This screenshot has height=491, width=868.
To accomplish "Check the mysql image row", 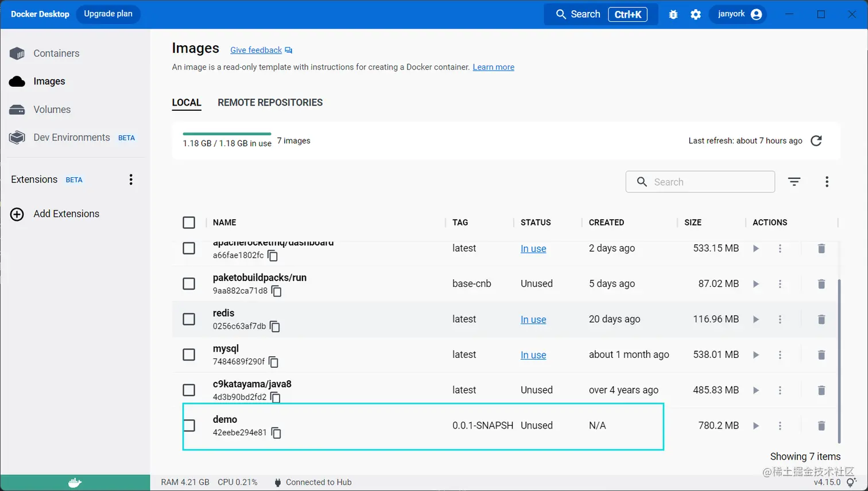I will pos(189,355).
